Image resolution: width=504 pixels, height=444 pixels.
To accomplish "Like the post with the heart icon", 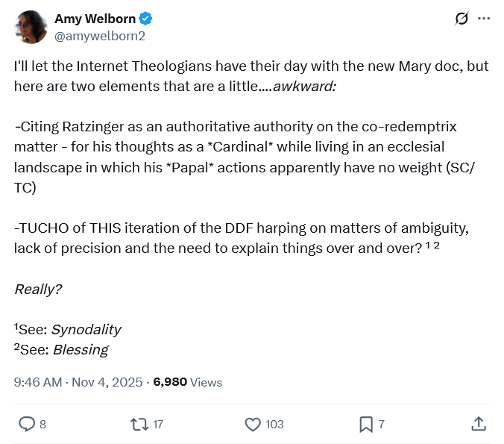I will click(x=253, y=424).
